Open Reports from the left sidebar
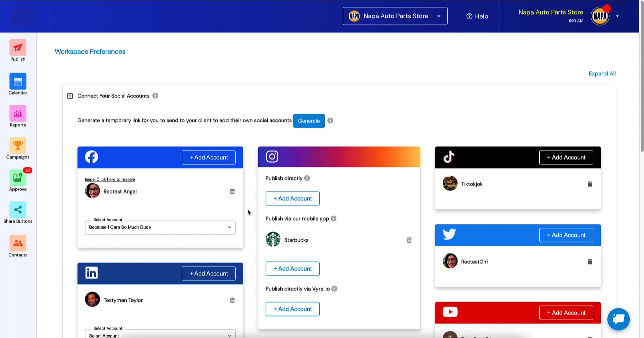Screen dimensions: 644x338 [18, 114]
